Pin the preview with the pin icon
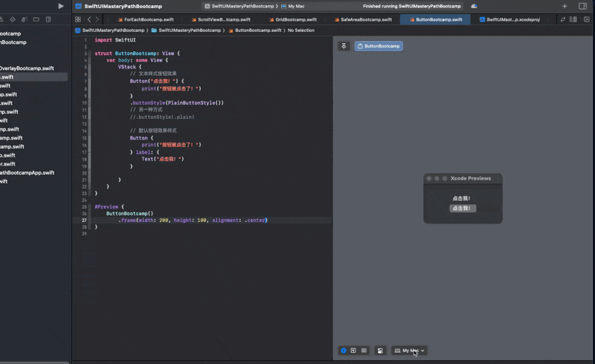 (x=344, y=46)
